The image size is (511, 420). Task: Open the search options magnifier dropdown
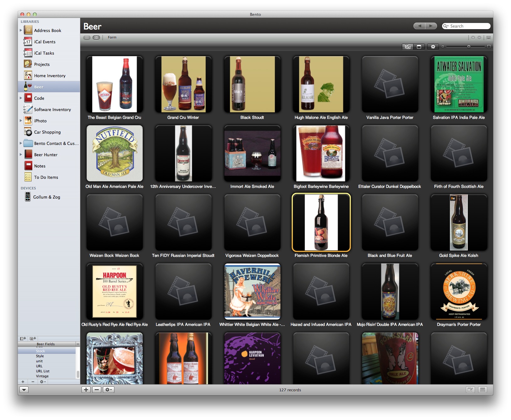click(x=445, y=26)
